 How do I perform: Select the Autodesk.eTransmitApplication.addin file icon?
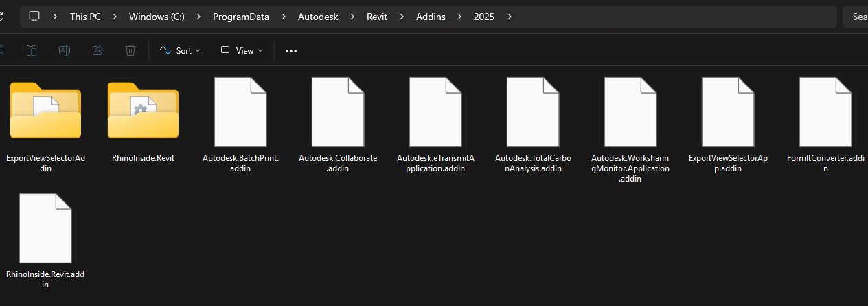pyautogui.click(x=435, y=111)
